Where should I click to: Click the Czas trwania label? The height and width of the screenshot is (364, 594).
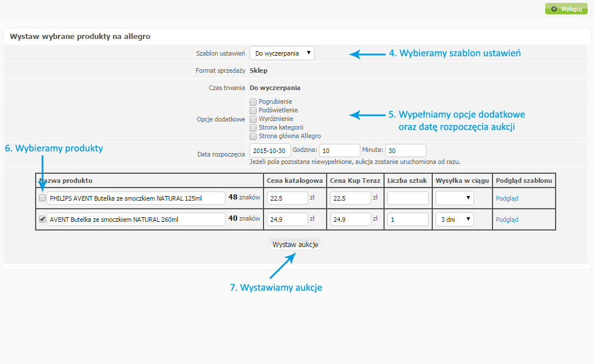pos(227,88)
